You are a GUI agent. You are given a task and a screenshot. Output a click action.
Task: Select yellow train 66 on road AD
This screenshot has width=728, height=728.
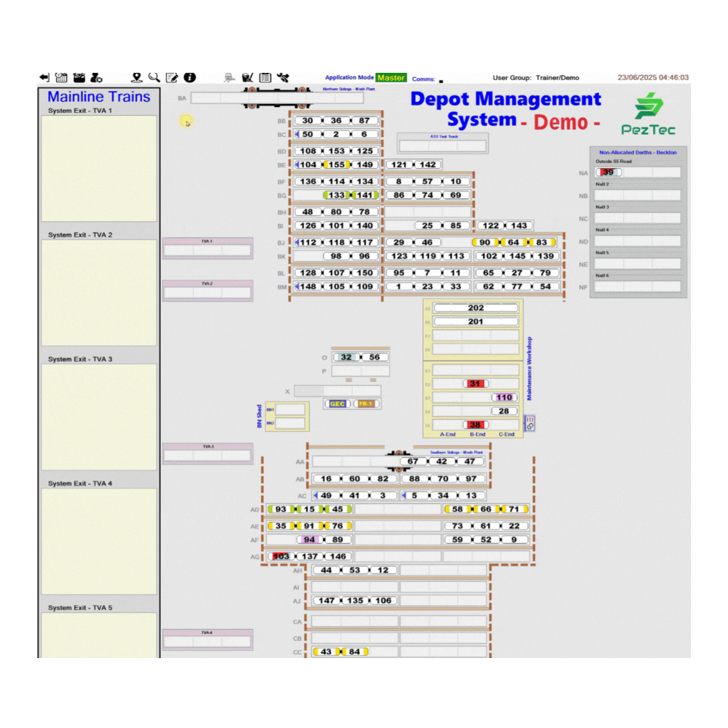[486, 510]
